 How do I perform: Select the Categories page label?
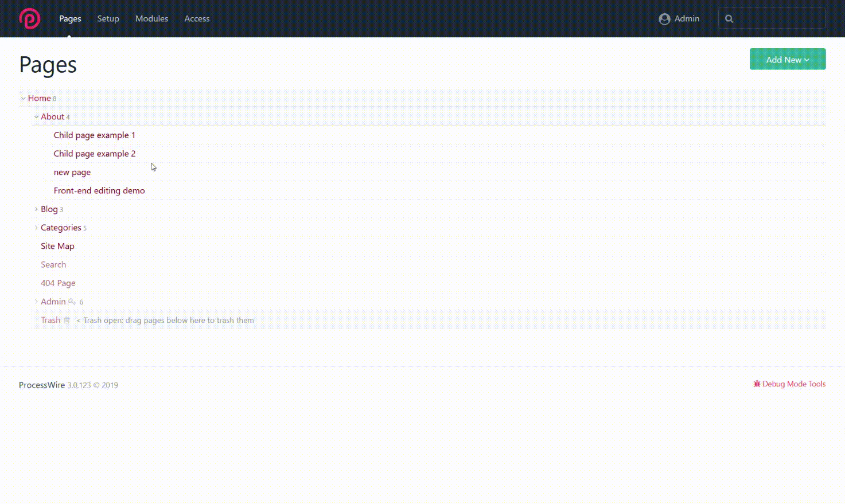pos(61,228)
